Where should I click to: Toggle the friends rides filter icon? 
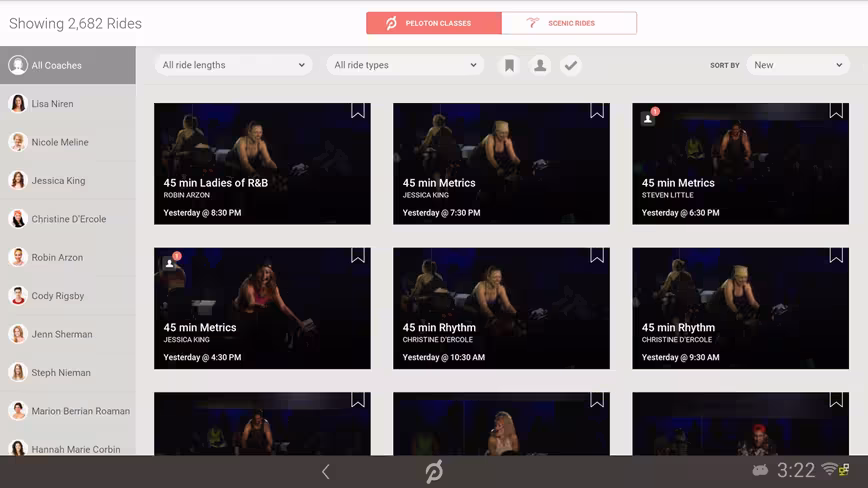(540, 66)
